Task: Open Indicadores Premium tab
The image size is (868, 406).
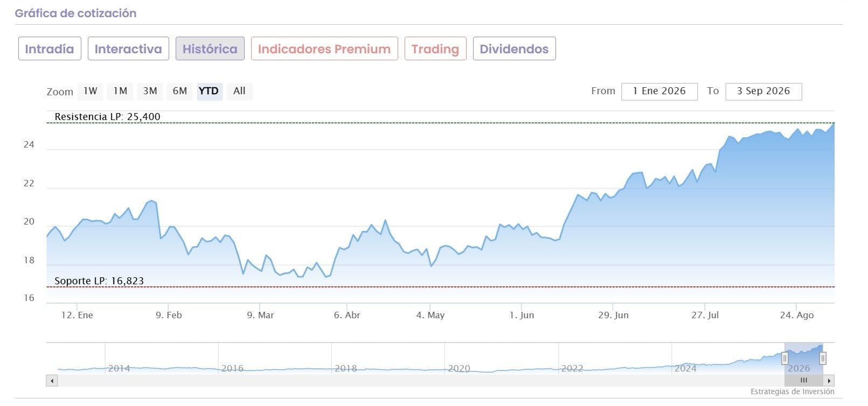Action: point(324,49)
